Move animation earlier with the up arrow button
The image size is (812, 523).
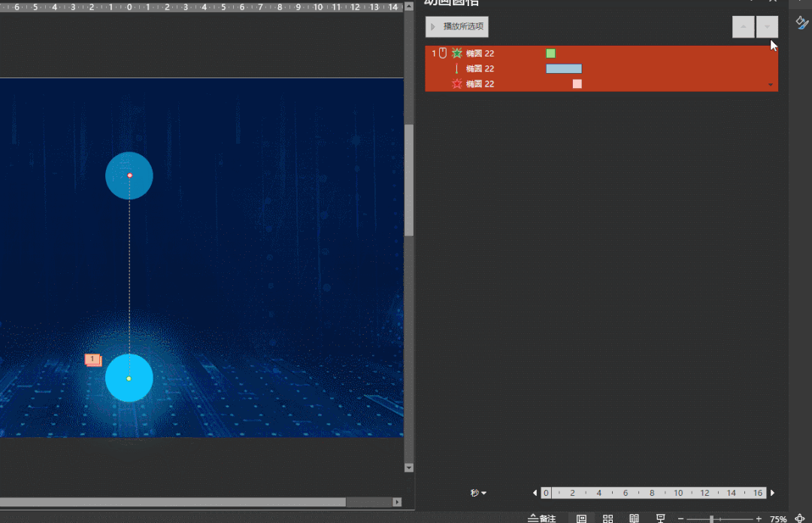coord(743,27)
